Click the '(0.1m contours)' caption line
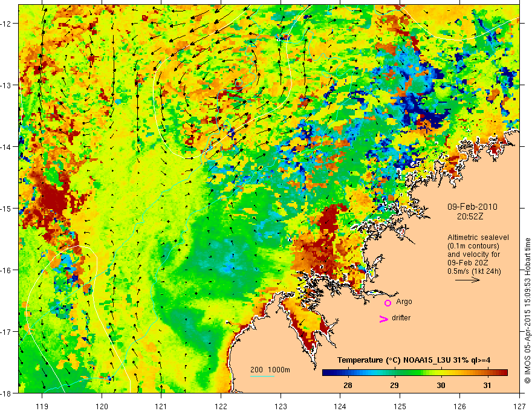Viewport: 532px width, 411px height. tap(473, 246)
